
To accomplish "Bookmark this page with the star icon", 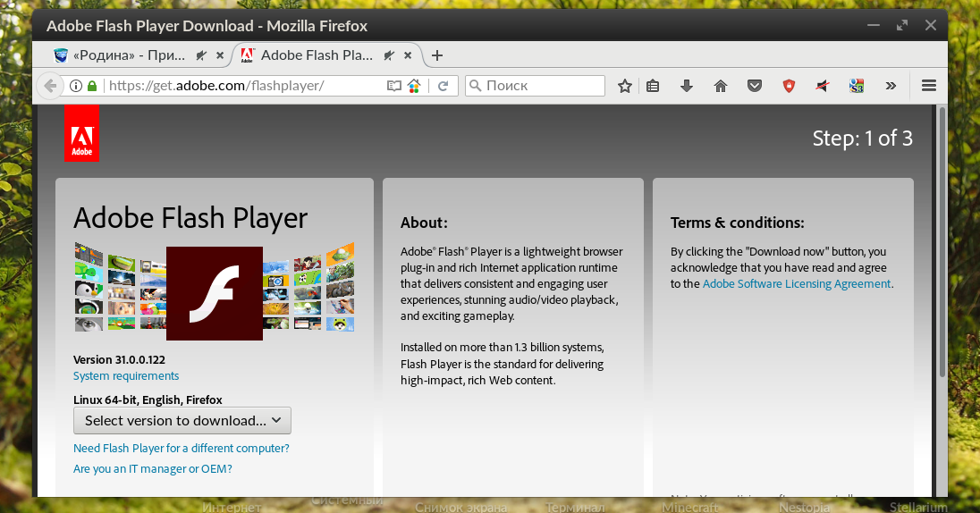I will click(x=624, y=86).
